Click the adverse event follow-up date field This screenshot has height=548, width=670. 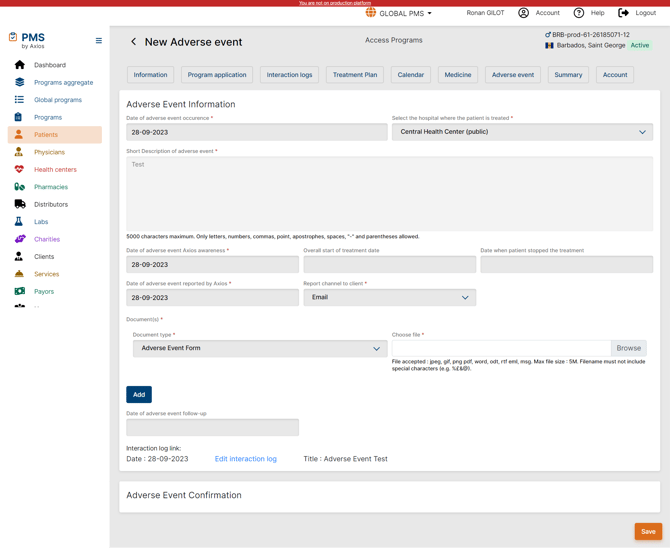pyautogui.click(x=212, y=427)
